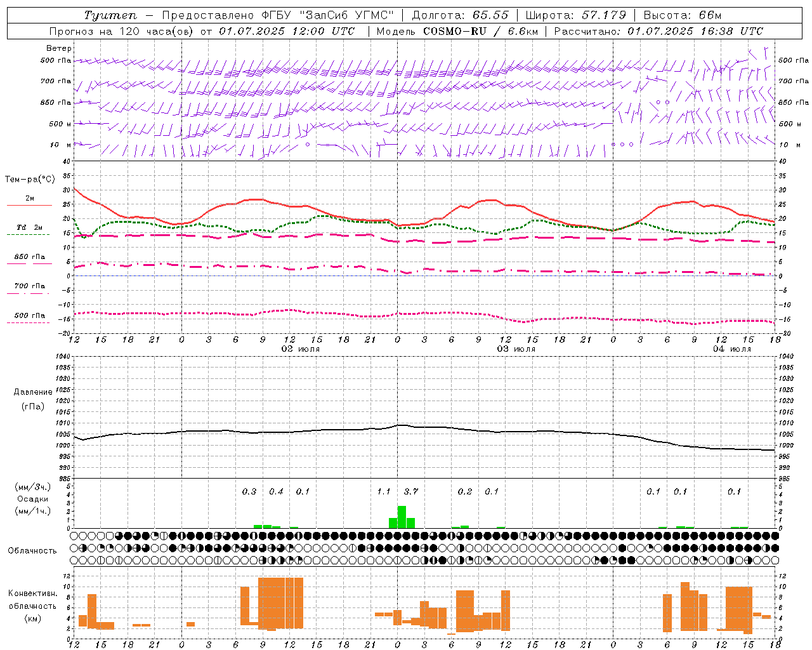Image resolution: width=812 pixels, height=650 pixels.
Task: Click "Рассчитано: 01.07.2025 16:38 UTC" text
Action: coord(658,31)
